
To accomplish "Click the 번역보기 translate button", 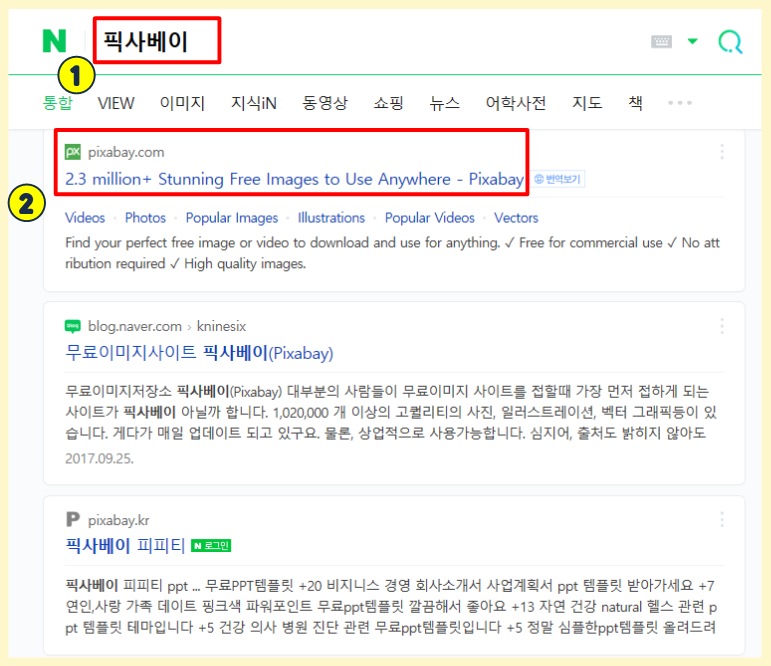I will (x=558, y=179).
